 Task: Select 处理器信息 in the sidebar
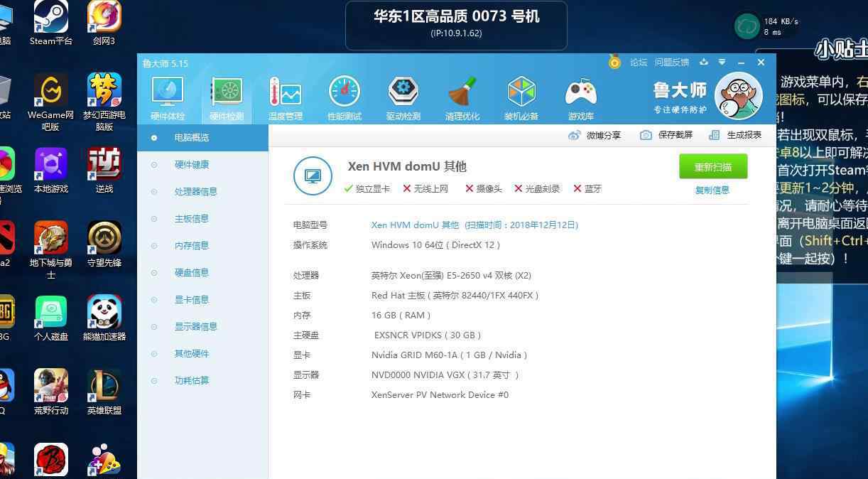[195, 192]
